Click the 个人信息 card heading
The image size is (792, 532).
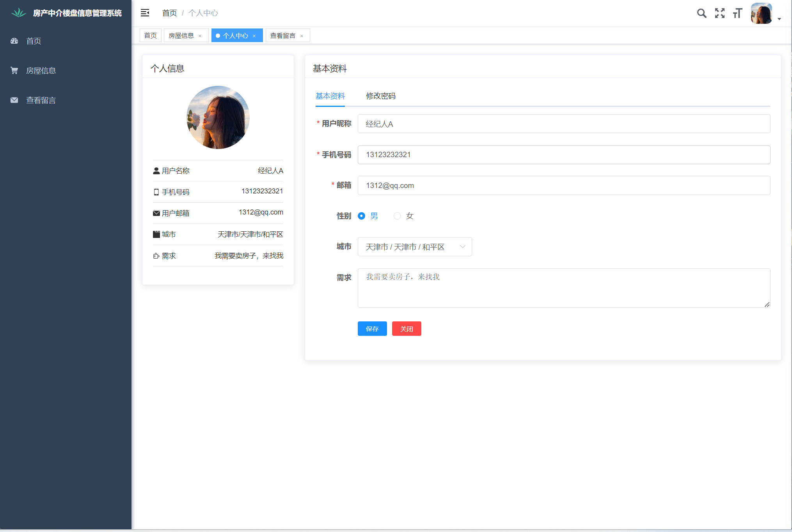point(167,69)
